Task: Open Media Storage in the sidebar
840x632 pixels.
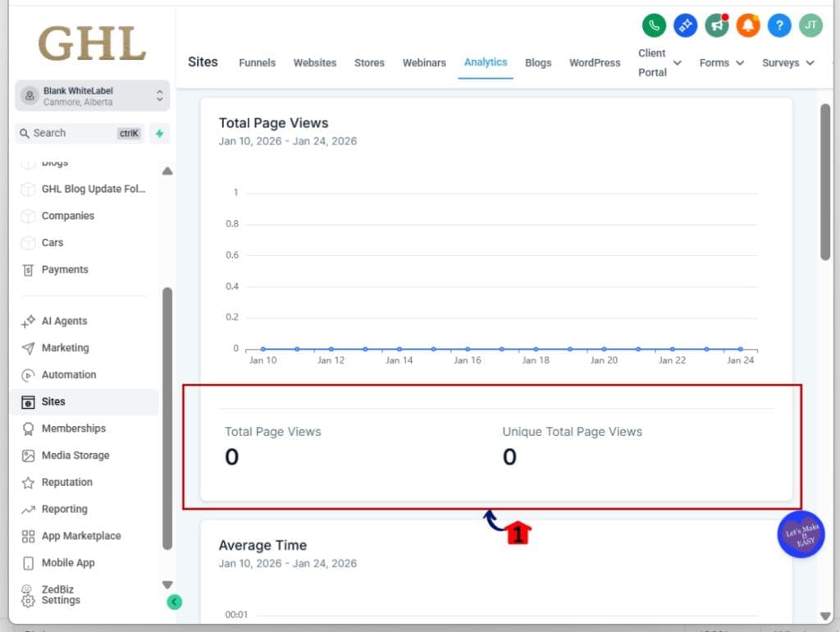Action: coord(75,456)
